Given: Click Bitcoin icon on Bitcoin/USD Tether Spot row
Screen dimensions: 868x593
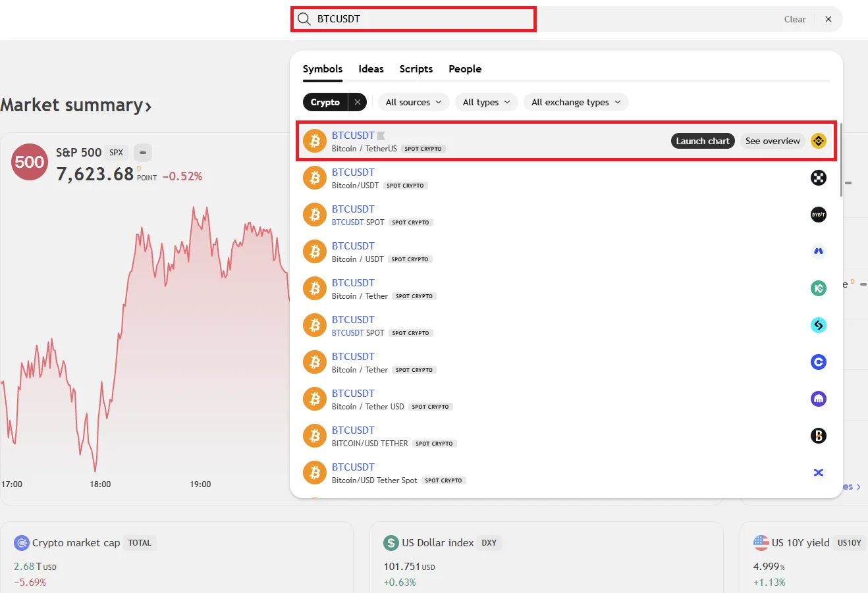Looking at the screenshot, I should pos(315,473).
